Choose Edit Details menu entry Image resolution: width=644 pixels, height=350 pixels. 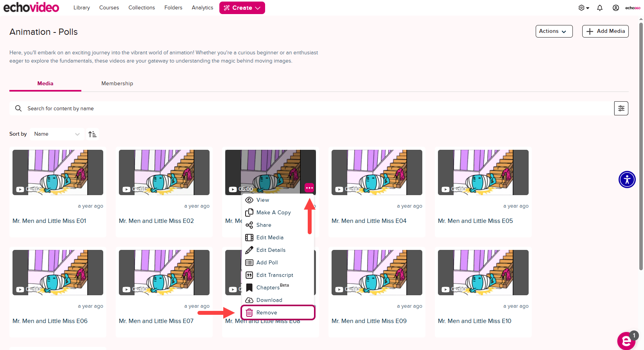pos(278,250)
